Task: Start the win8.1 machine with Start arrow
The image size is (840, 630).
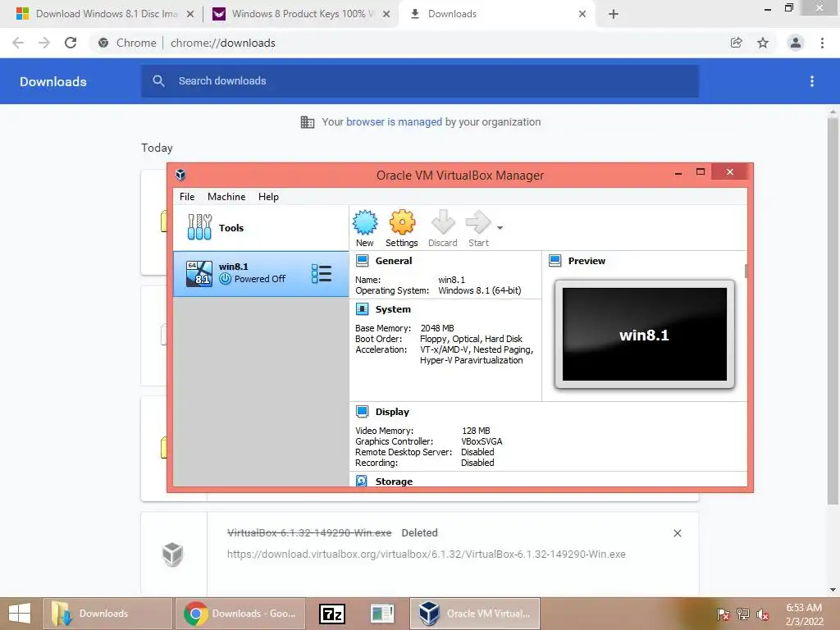Action: 478,228
